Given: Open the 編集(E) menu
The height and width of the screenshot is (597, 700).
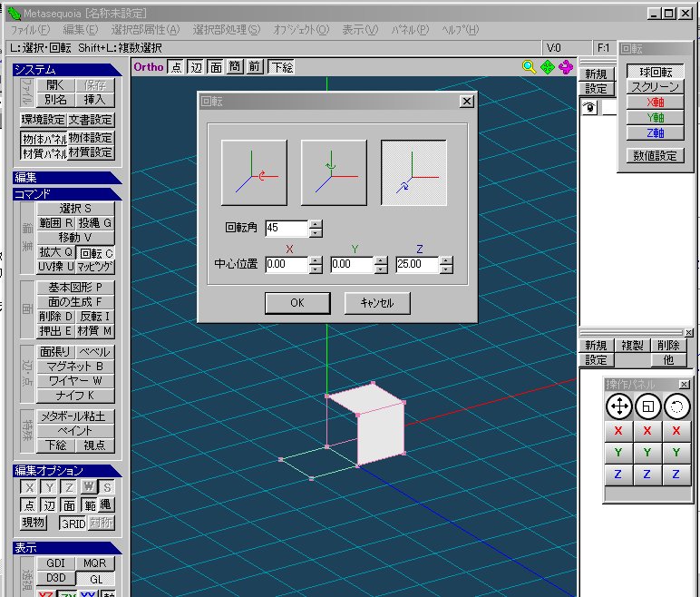Looking at the screenshot, I should [81, 30].
